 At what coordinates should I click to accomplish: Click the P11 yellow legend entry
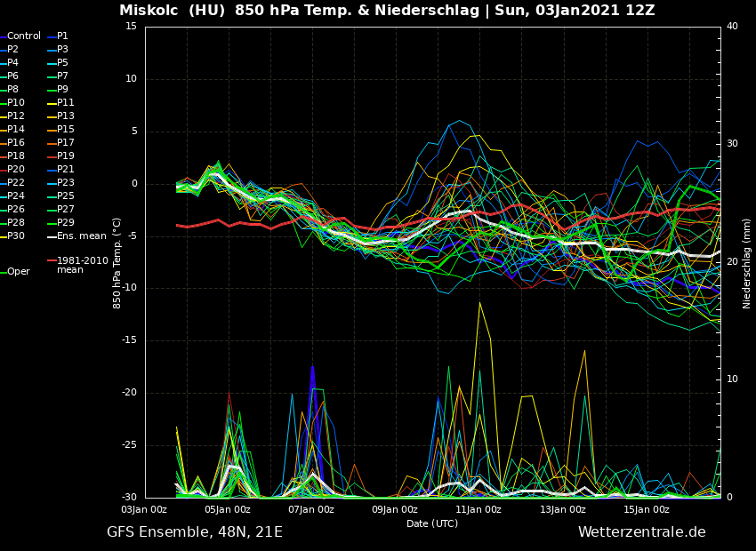point(66,103)
